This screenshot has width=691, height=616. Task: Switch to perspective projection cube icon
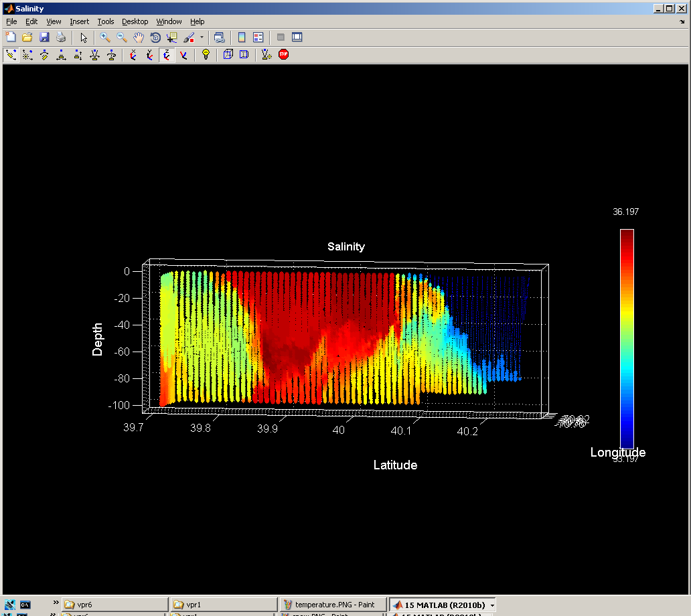244,55
